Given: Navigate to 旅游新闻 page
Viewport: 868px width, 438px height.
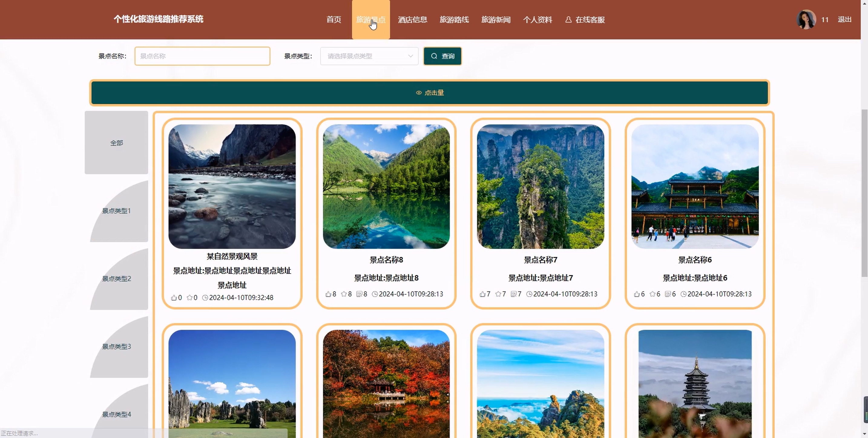Looking at the screenshot, I should pos(496,20).
